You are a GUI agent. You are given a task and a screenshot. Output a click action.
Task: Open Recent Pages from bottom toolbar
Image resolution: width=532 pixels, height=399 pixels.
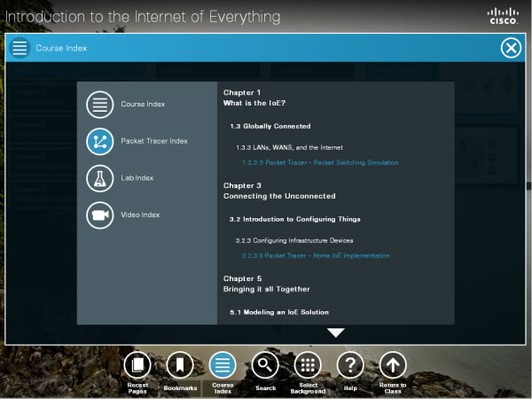[x=137, y=364]
